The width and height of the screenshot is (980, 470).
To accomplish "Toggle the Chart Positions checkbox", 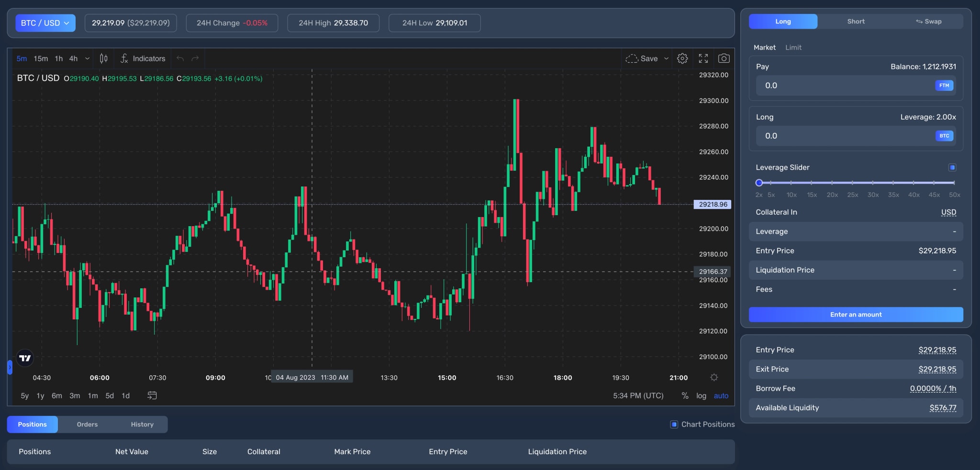I will [674, 424].
